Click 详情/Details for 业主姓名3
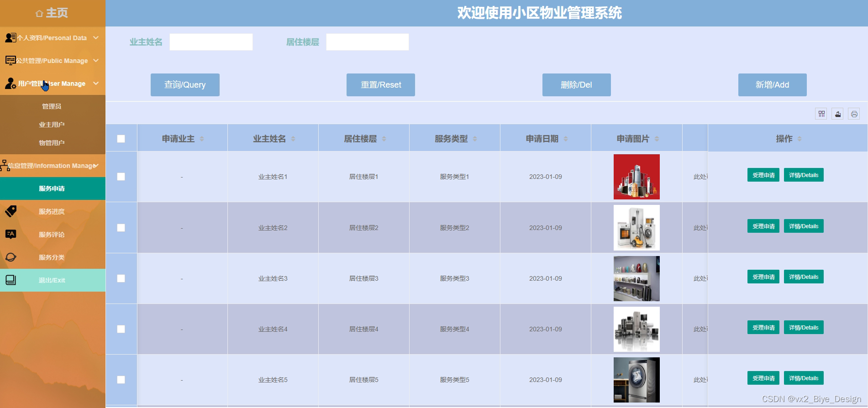Viewport: 868px width, 408px height. (804, 277)
